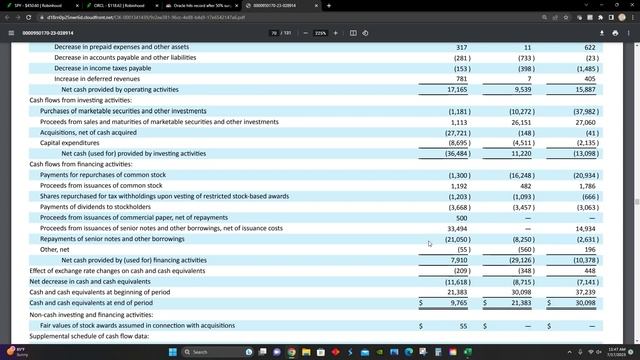Click the 9,765 ending cash value
The height and width of the screenshot is (360, 640).
[459, 303]
